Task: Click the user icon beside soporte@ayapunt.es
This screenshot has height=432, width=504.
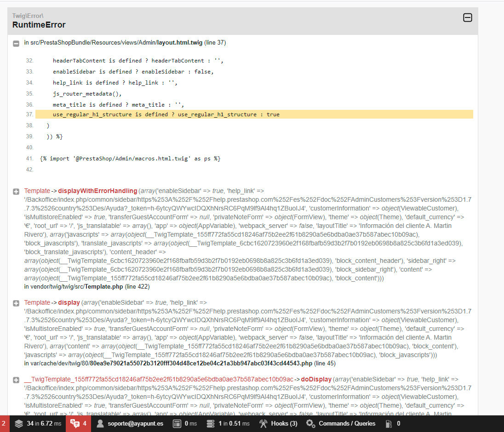Action: click(100, 424)
